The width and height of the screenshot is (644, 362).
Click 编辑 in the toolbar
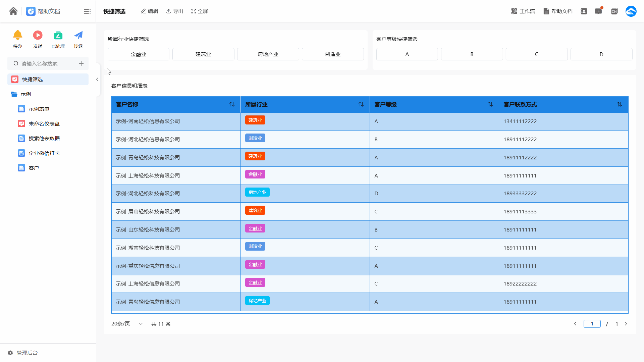coord(149,11)
